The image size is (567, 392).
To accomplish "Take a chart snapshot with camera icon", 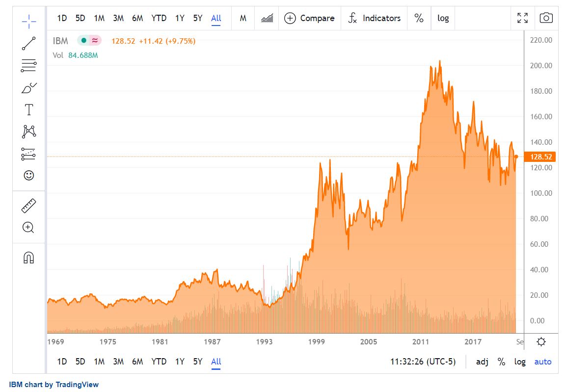I will (x=546, y=18).
